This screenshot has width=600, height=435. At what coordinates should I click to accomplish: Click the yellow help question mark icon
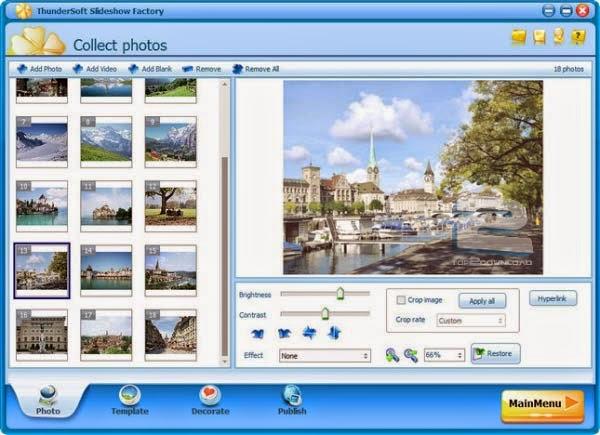tap(578, 37)
